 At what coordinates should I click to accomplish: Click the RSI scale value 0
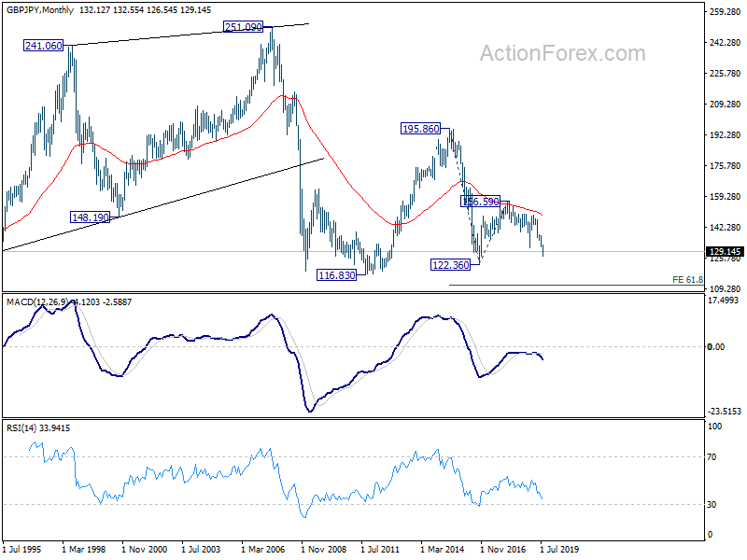(x=711, y=535)
